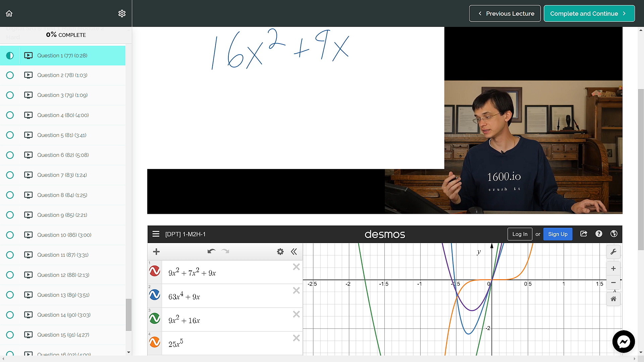Toggle collapse sidebar chevron in Desmos
644x362 pixels.
click(294, 251)
